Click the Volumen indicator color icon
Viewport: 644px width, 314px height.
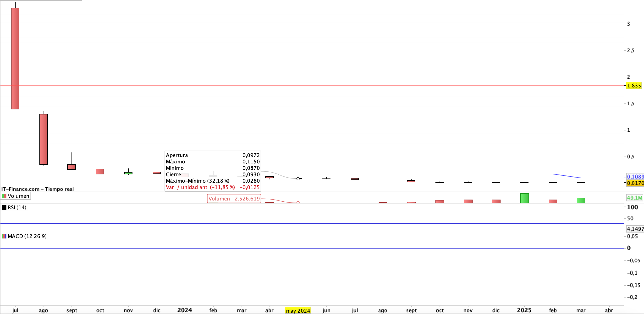click(4, 196)
